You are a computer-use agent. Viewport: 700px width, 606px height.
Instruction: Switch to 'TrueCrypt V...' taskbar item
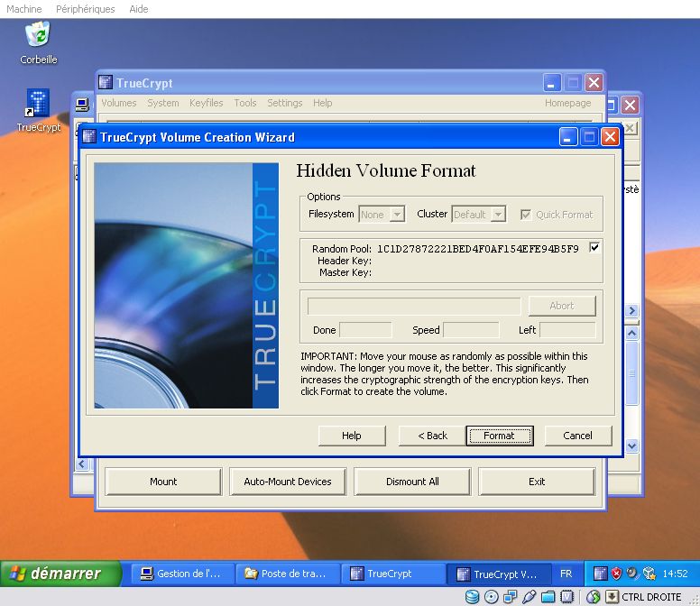click(499, 574)
